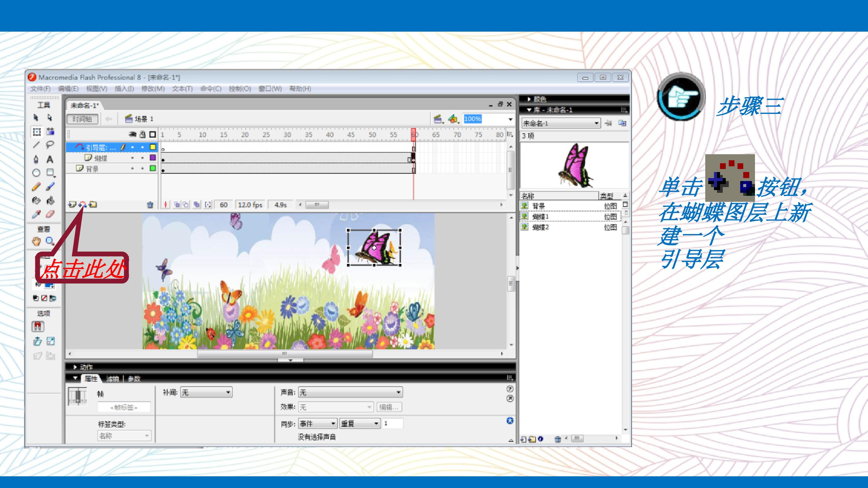Switch to the 滤镜 tab
The image size is (868, 488).
coord(112,379)
